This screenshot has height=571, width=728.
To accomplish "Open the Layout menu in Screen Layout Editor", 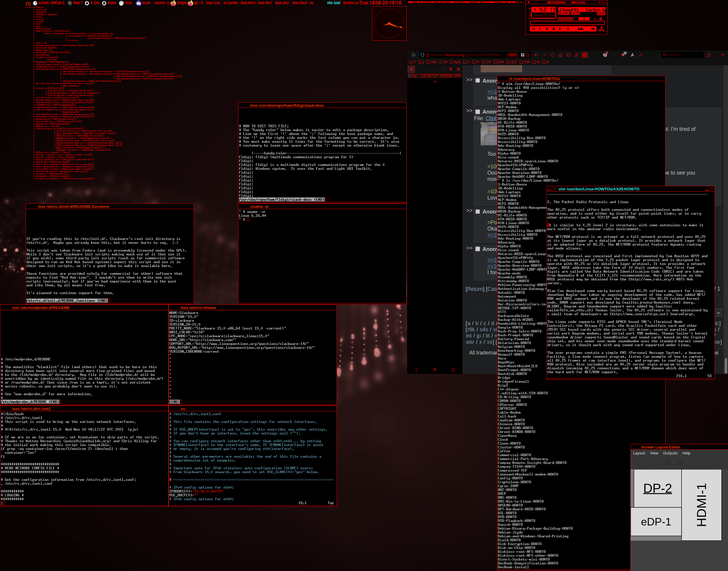I will (x=639, y=453).
